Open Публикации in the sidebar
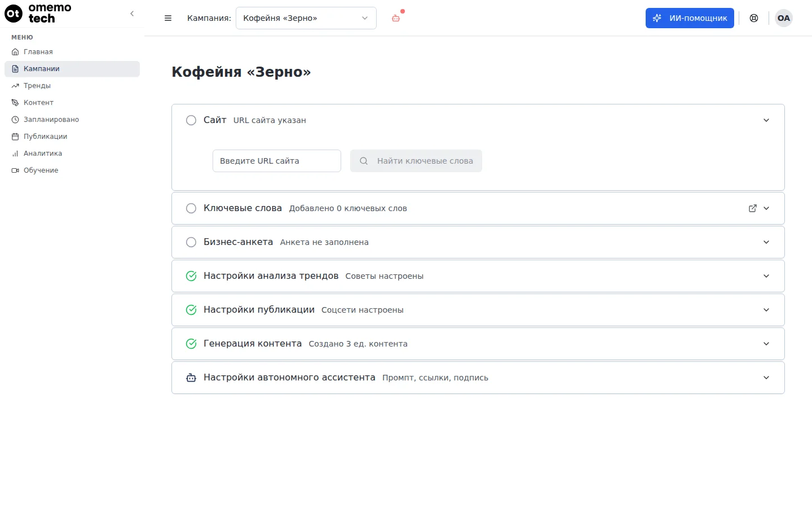This screenshot has height=508, width=812. pos(72,137)
